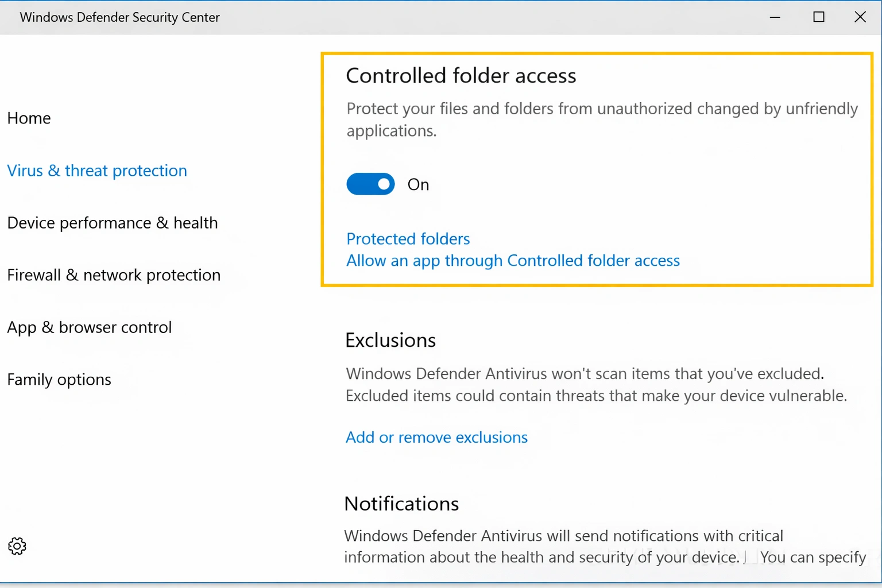Open the Settings gear at bottom left

(17, 546)
